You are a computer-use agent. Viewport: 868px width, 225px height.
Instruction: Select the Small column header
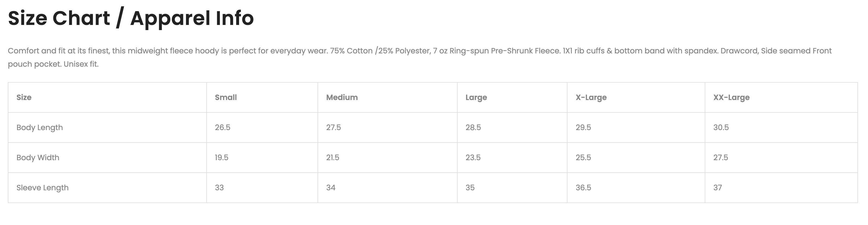click(x=226, y=98)
